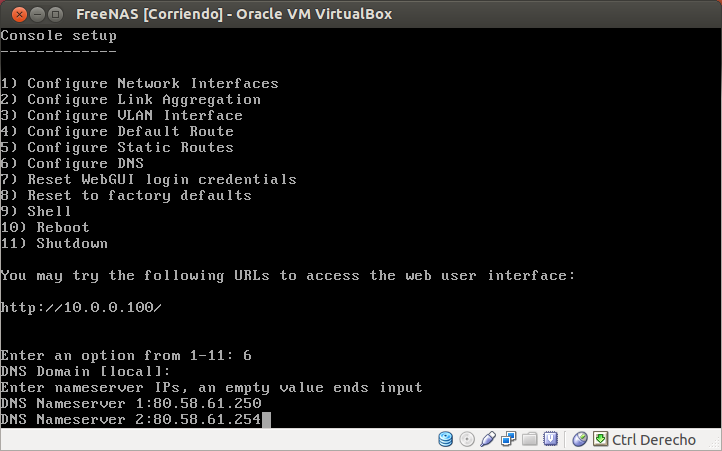Click line 7) Reset WebGUI login credentials
Viewport: 722px width, 451px height.
click(x=149, y=179)
